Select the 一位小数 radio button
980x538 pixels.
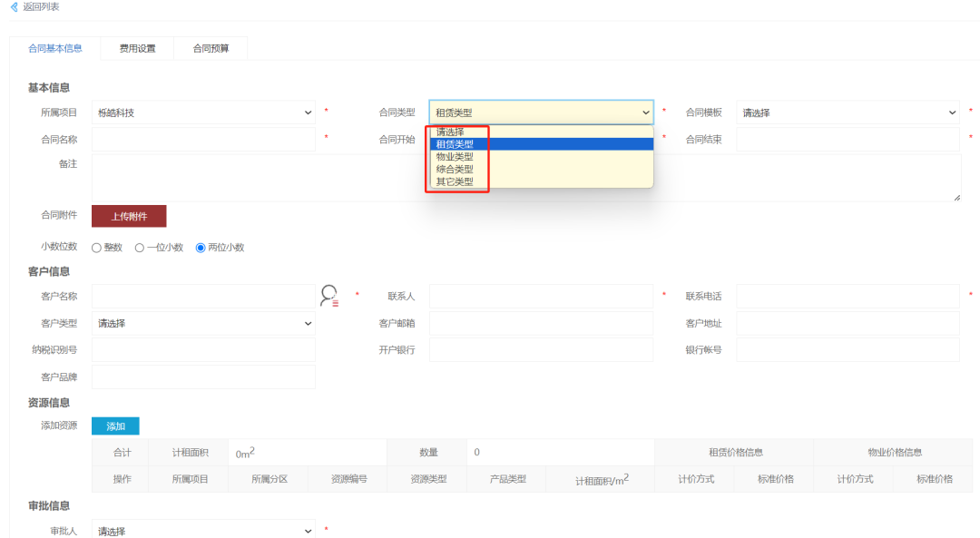pyautogui.click(x=140, y=248)
